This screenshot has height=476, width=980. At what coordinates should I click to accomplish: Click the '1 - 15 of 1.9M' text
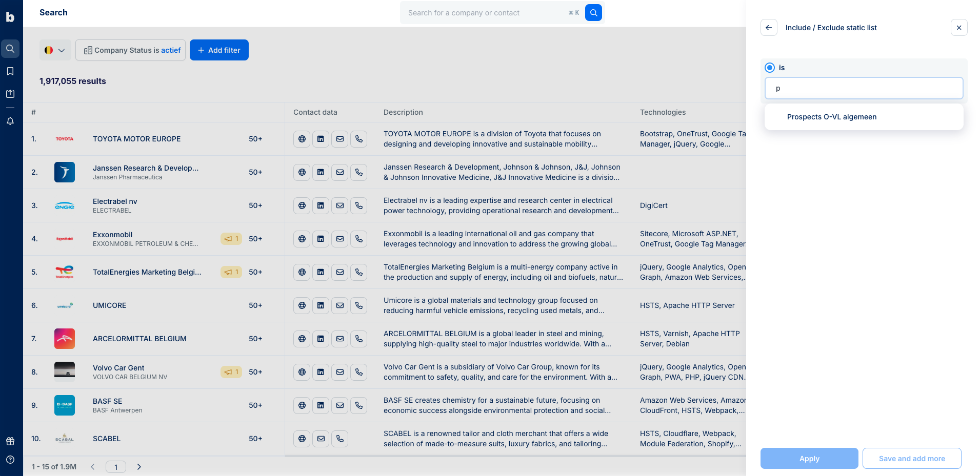54,467
